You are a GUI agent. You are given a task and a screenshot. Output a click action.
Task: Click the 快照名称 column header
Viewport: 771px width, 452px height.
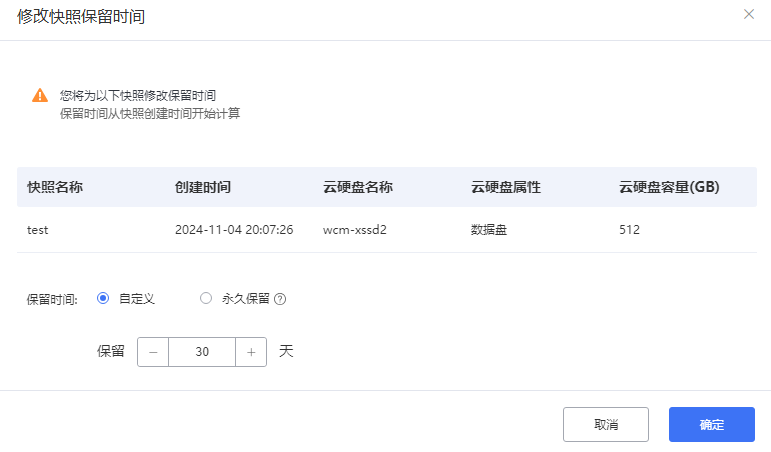[55, 187]
